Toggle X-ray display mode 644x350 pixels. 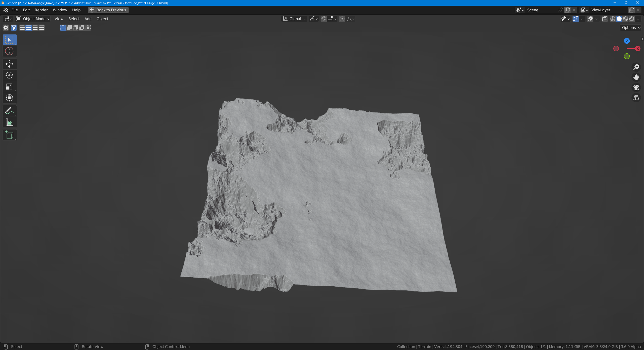point(605,19)
